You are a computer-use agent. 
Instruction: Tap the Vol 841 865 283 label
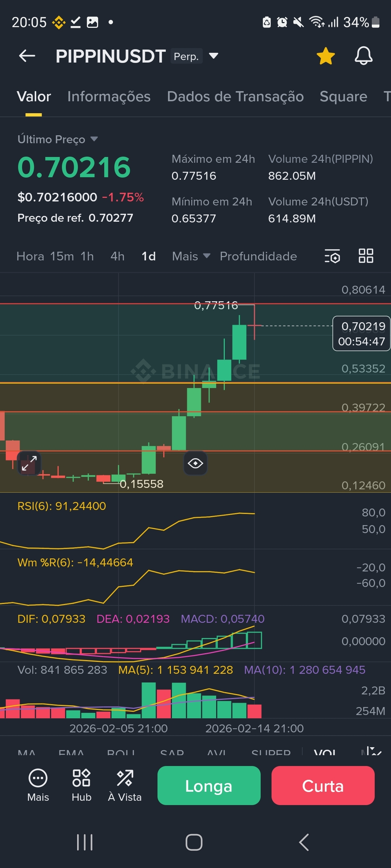(62, 670)
